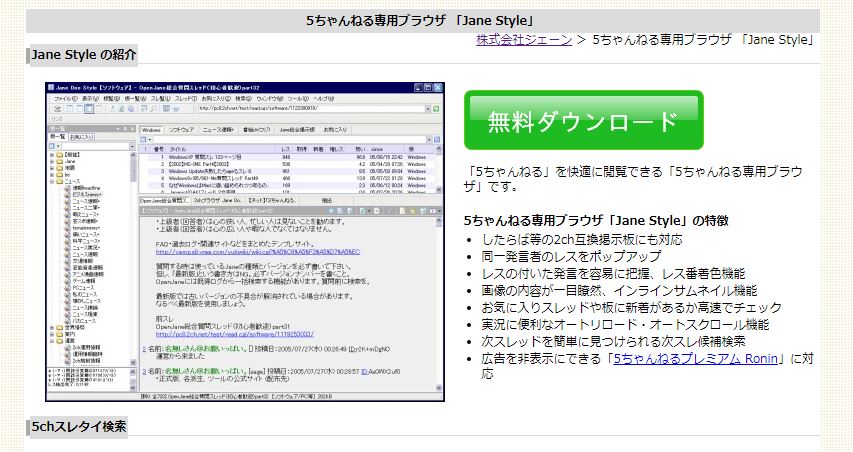Click the green 無料ダウンロード button
853x452 pixels.
pyautogui.click(x=584, y=120)
